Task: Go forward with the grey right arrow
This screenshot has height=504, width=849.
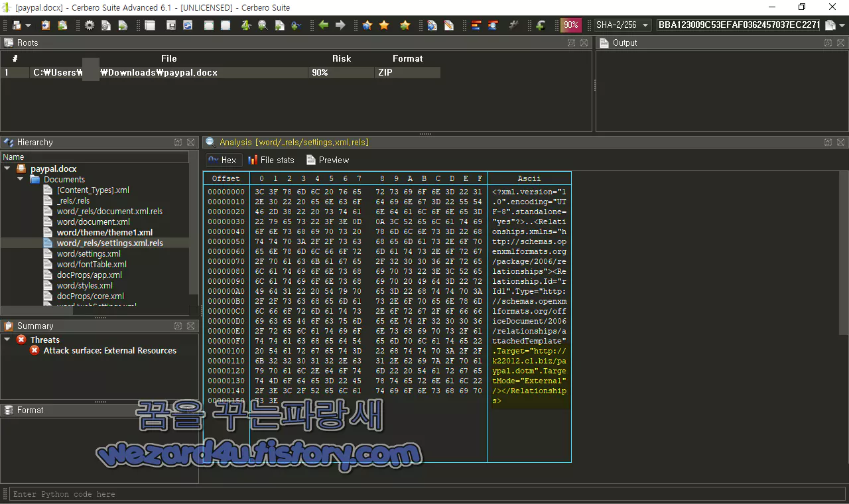Action: [x=340, y=25]
